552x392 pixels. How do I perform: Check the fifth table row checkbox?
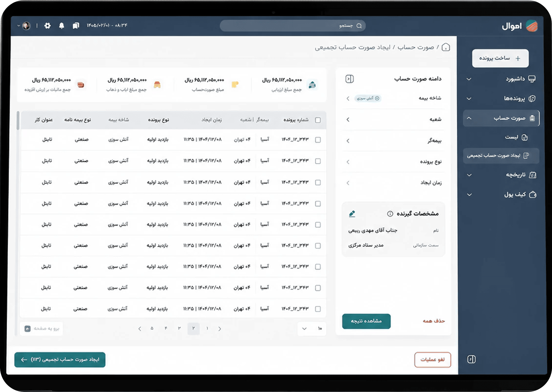pos(318,225)
